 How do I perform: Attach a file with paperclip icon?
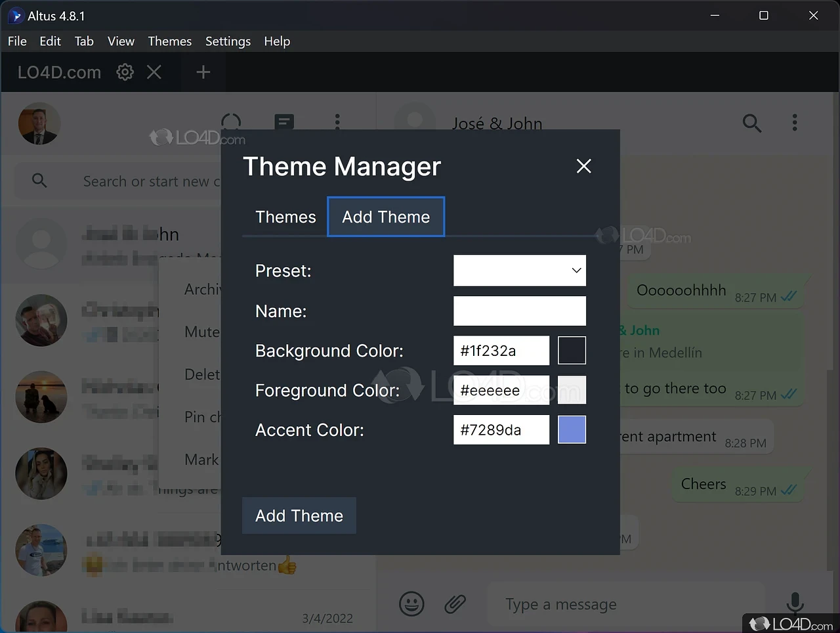[455, 604]
